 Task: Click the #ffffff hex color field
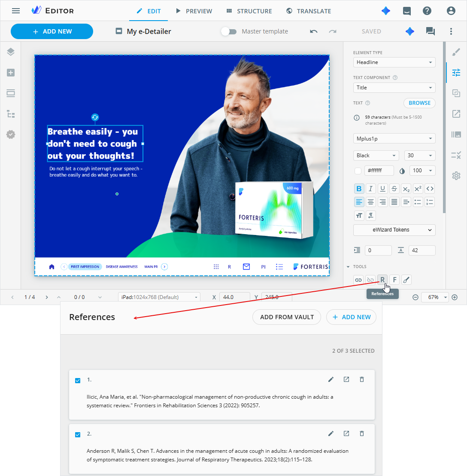click(x=379, y=171)
